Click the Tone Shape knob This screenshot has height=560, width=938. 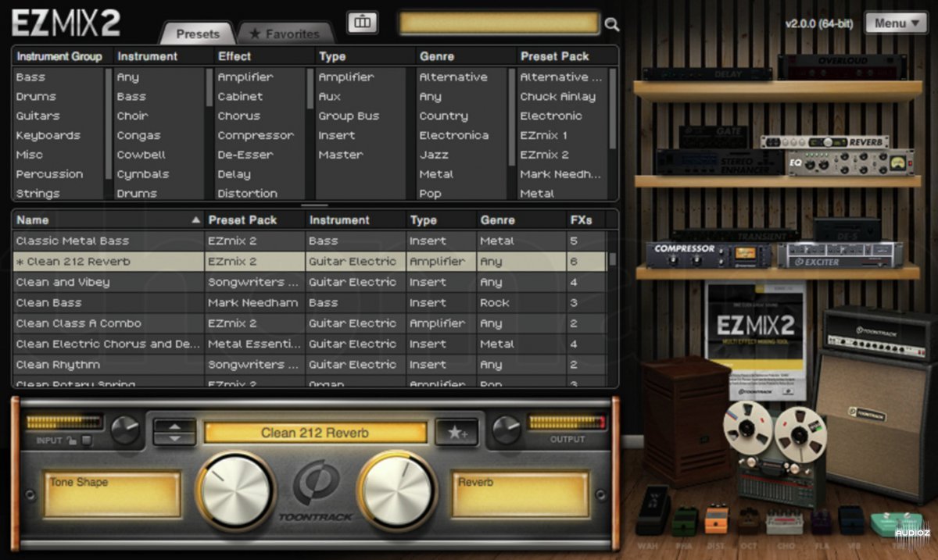click(233, 490)
